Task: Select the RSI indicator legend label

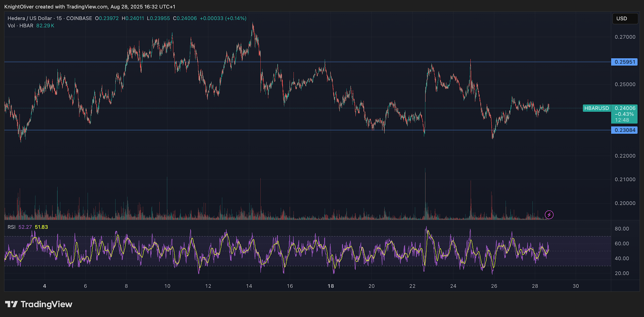Action: 11,227
